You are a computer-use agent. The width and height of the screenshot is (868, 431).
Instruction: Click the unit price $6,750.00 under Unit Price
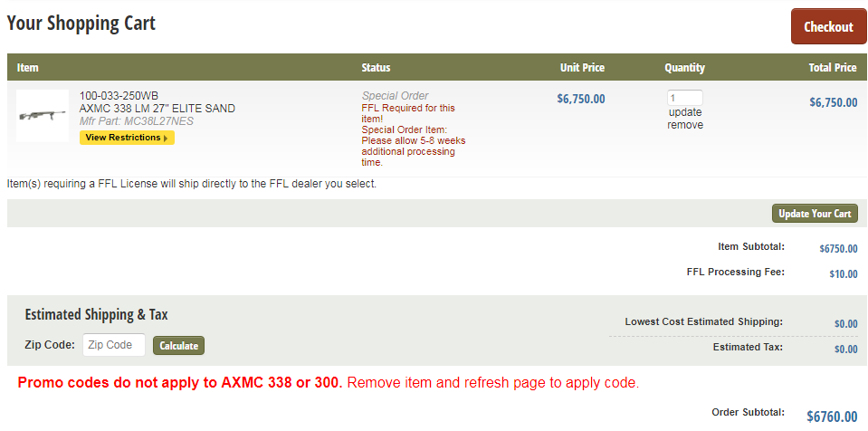tap(581, 100)
